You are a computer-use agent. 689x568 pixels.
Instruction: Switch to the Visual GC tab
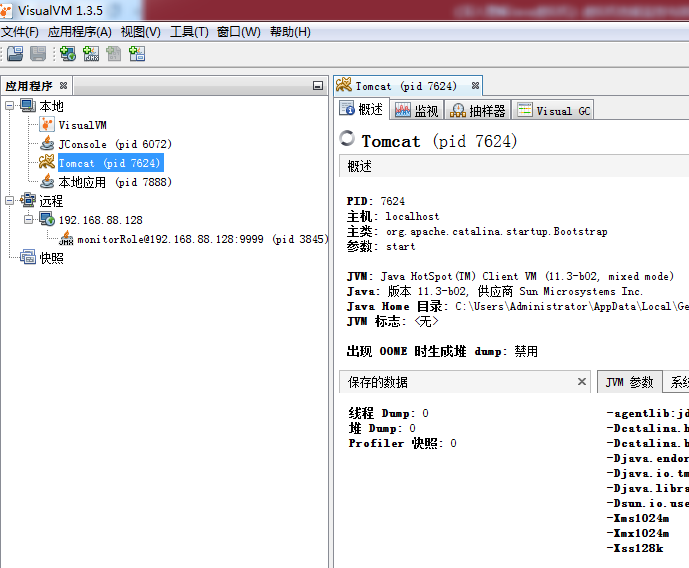(x=553, y=110)
